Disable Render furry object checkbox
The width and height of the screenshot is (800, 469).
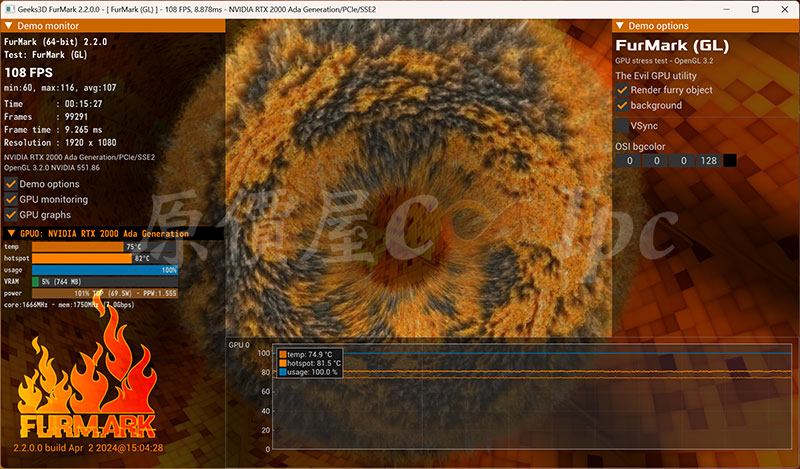(x=621, y=90)
